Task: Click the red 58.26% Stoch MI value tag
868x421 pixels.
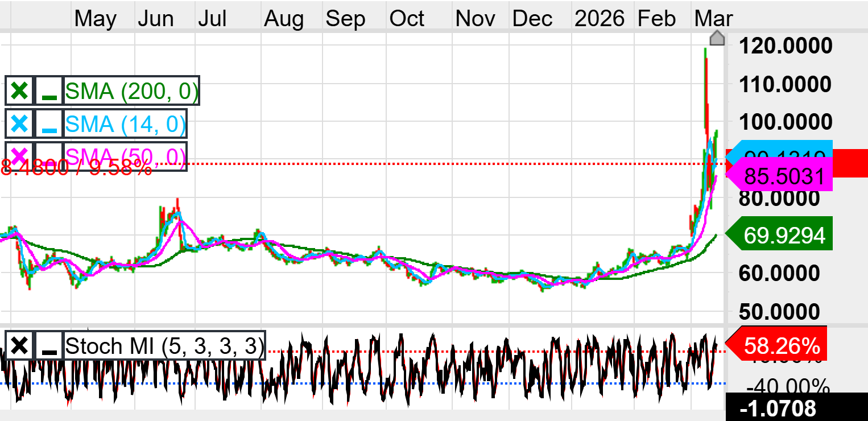Action: (780, 345)
